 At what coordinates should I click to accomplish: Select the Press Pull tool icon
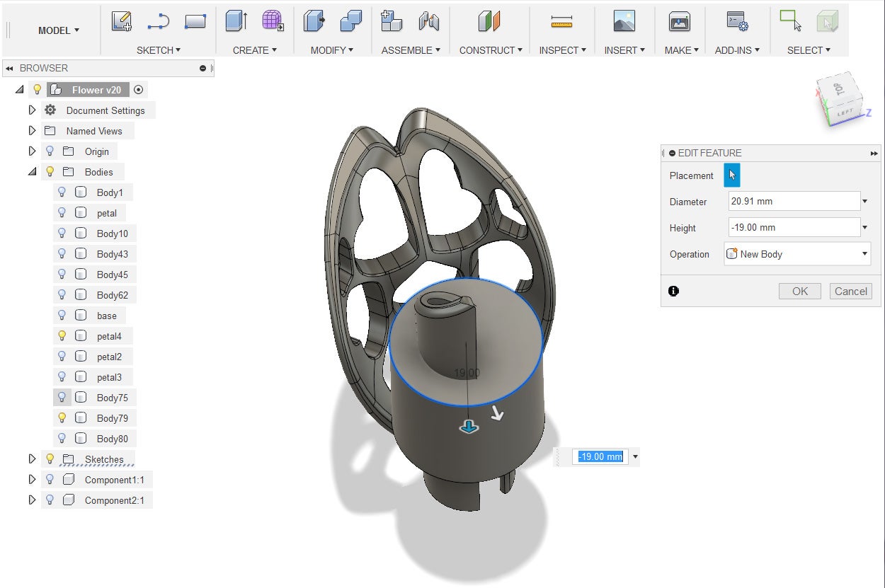point(314,22)
